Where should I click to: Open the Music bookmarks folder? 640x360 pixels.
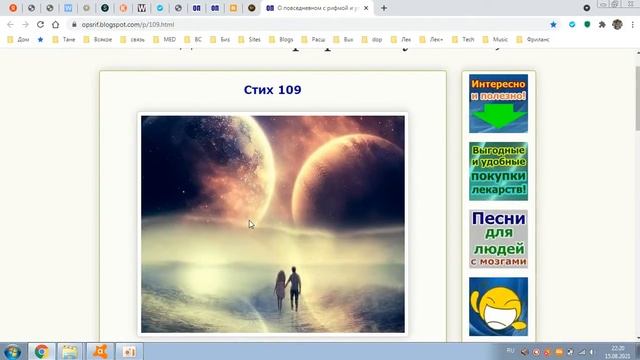tap(495, 40)
